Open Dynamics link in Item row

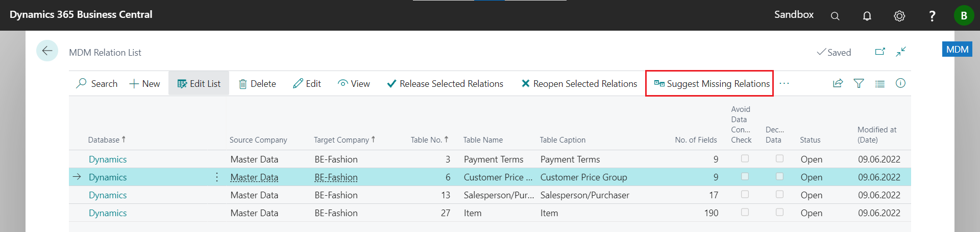[108, 213]
